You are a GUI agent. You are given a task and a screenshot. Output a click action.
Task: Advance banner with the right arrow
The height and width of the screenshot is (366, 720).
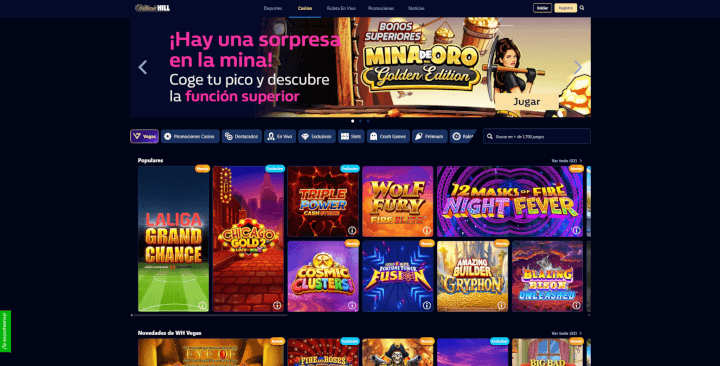pyautogui.click(x=578, y=68)
